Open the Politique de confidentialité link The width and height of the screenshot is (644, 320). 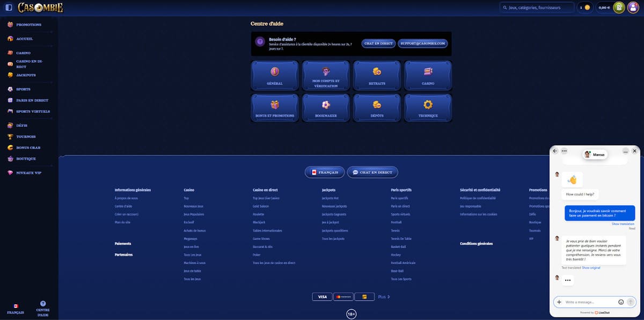pos(478,198)
